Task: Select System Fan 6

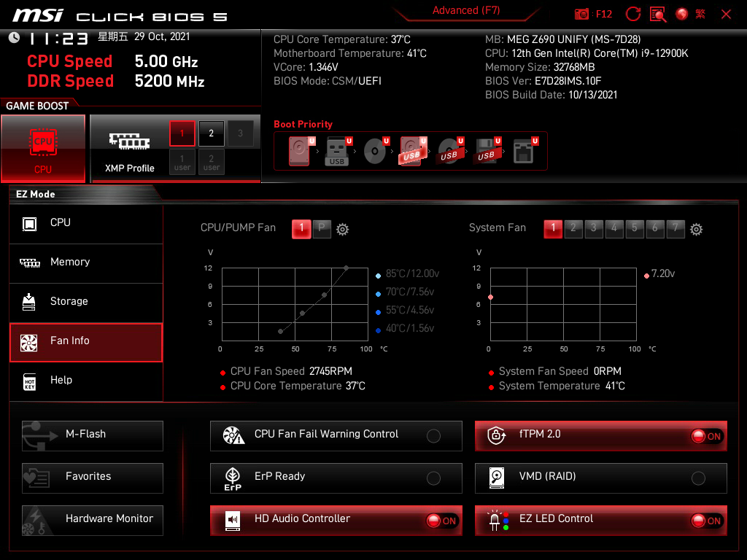Action: click(655, 228)
